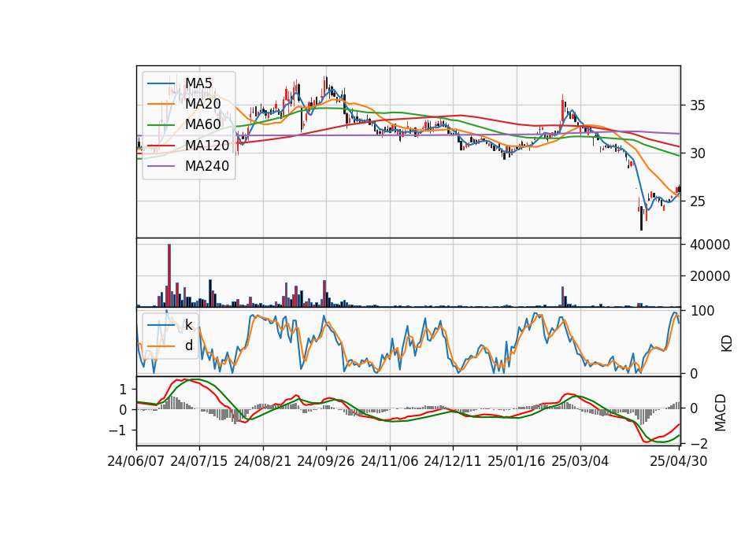
Task: Click the price axis value 25
Action: point(698,201)
